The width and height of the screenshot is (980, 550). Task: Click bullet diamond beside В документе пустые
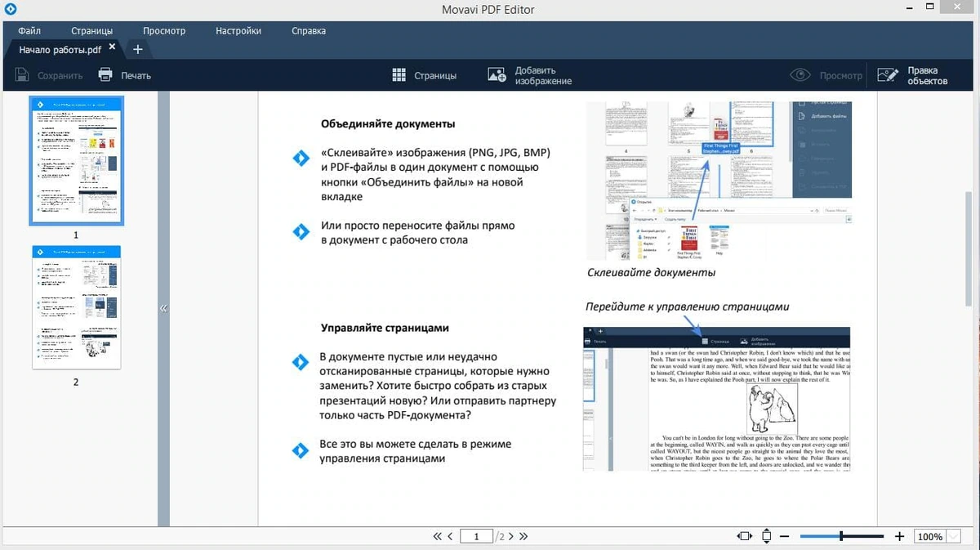pyautogui.click(x=301, y=363)
